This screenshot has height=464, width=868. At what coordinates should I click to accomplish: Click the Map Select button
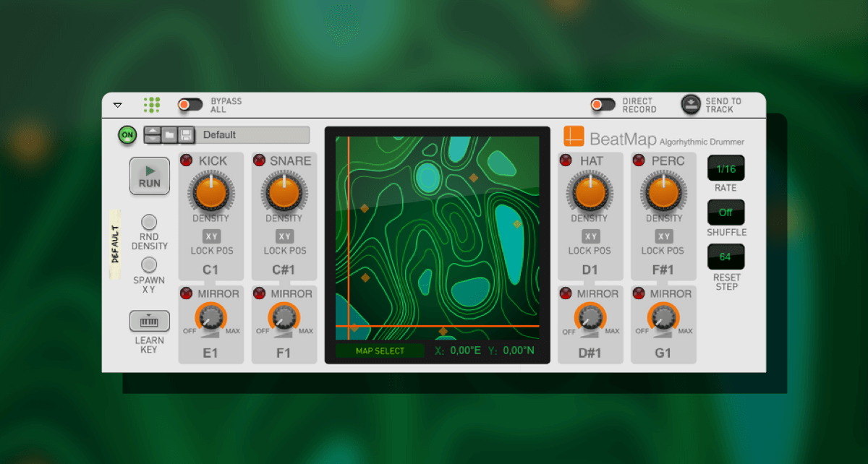(380, 351)
